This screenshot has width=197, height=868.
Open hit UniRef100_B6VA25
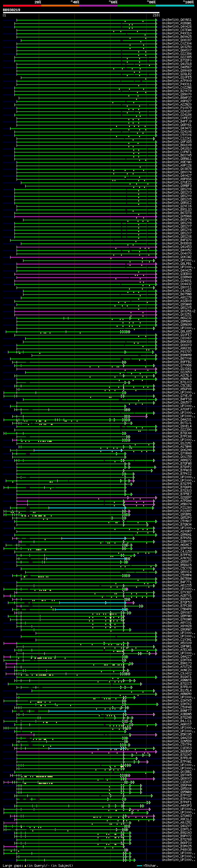click(176, 37)
